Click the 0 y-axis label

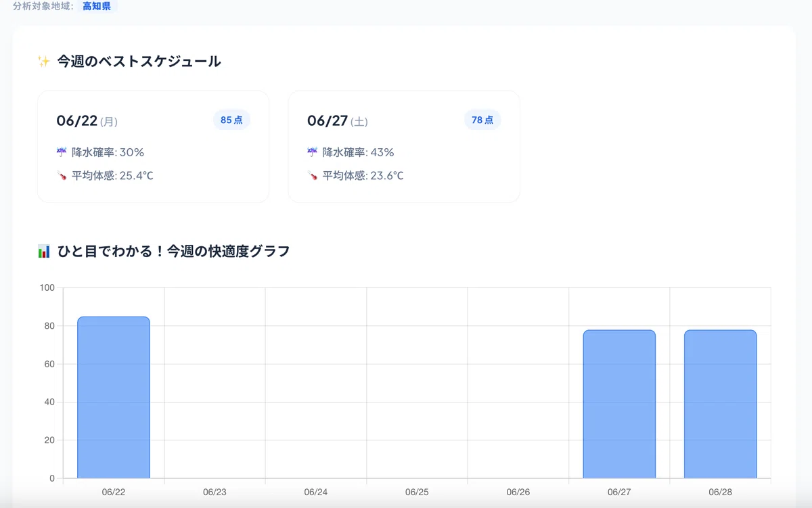[x=52, y=478]
